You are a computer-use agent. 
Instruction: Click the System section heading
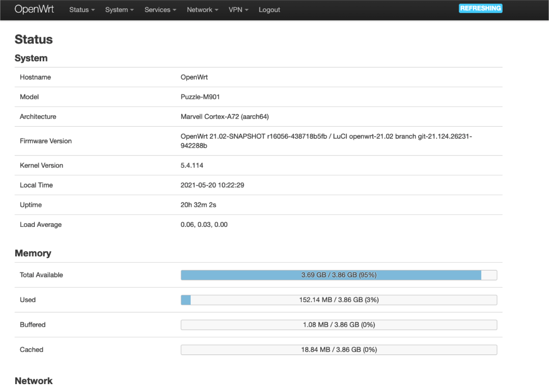[31, 58]
